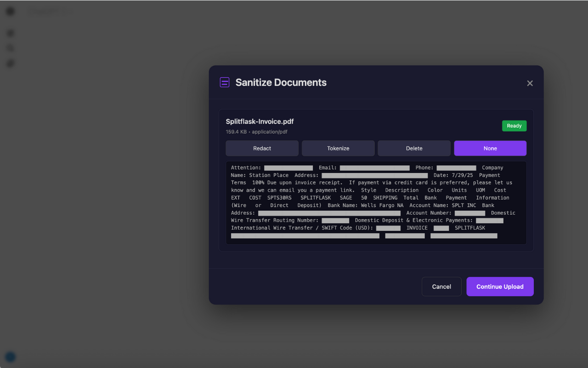Click the first sidebar icon below the logo

(x=10, y=33)
